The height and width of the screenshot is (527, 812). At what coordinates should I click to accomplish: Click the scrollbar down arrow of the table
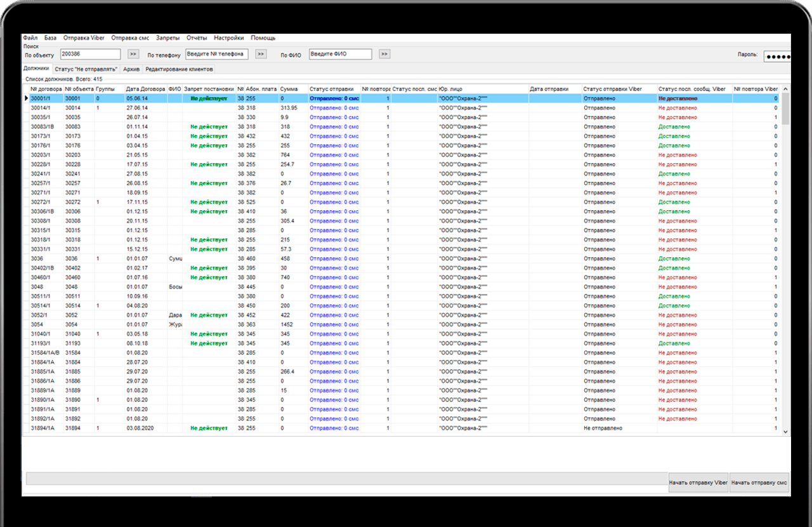click(x=785, y=431)
